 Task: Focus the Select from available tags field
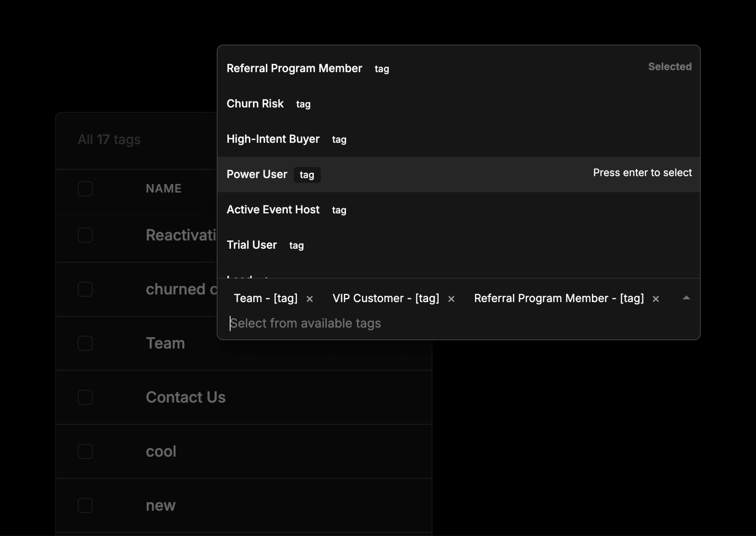coord(458,323)
